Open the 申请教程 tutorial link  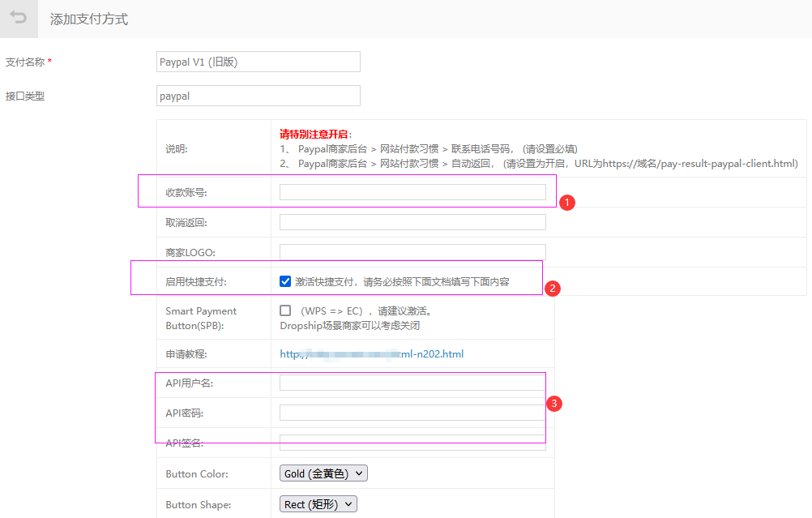pos(371,354)
